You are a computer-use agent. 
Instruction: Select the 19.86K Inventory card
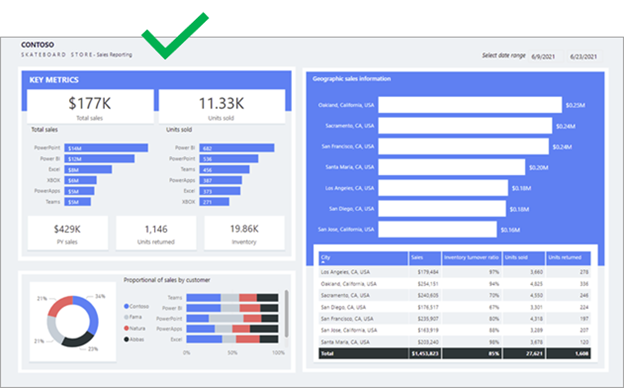[x=244, y=233]
